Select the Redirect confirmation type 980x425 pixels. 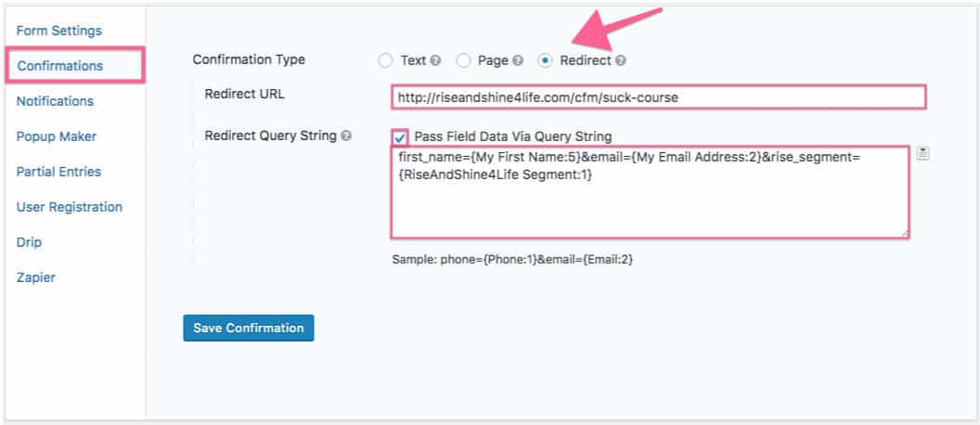546,61
